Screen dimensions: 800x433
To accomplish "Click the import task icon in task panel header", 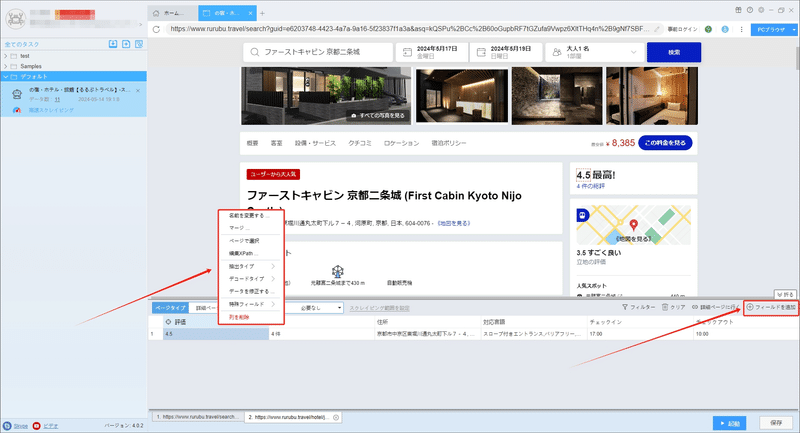I will coord(113,44).
